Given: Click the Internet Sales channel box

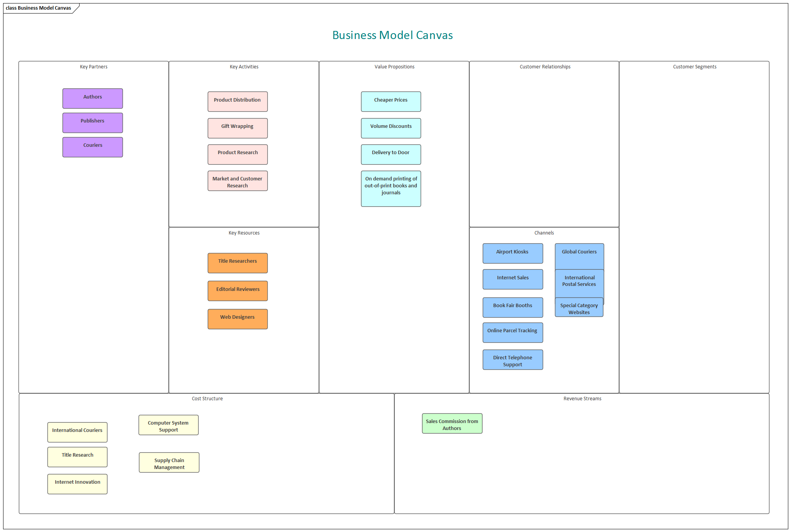Looking at the screenshot, I should (x=513, y=279).
